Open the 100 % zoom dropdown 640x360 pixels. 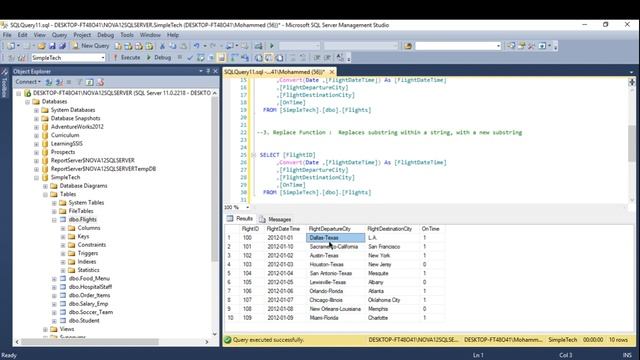[247, 207]
